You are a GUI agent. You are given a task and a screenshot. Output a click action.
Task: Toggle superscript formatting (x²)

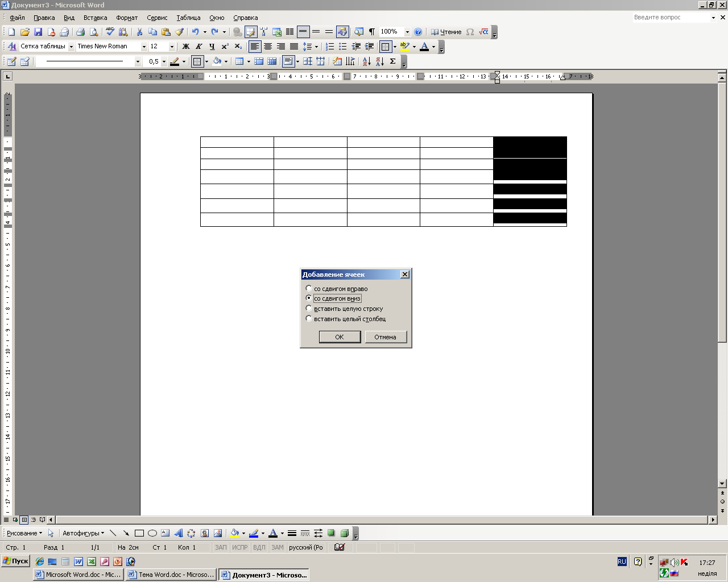pyautogui.click(x=225, y=47)
